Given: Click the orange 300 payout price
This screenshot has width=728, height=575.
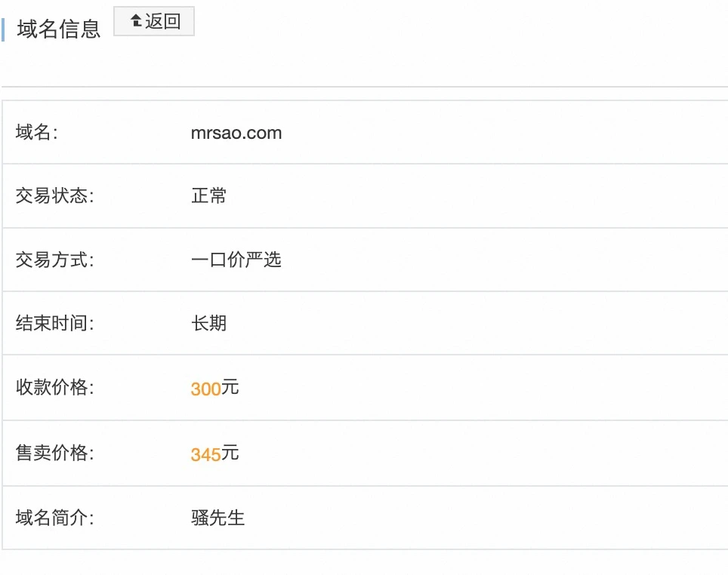Looking at the screenshot, I should coord(205,389).
